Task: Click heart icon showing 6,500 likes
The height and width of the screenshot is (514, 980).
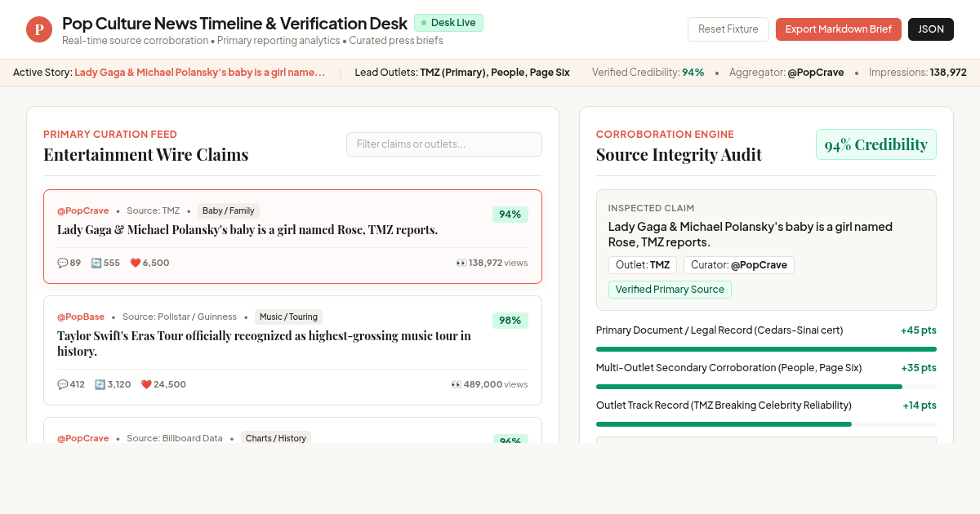Action: pos(135,263)
